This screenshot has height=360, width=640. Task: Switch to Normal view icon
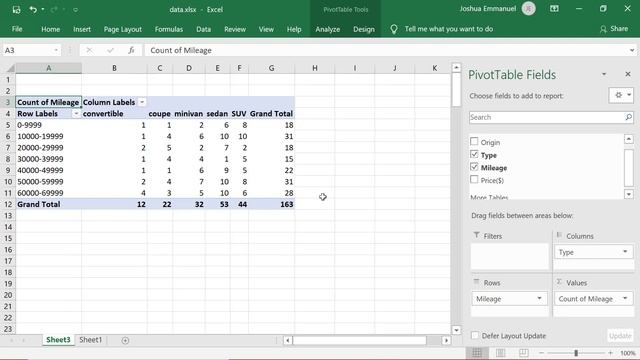pyautogui.click(x=477, y=353)
